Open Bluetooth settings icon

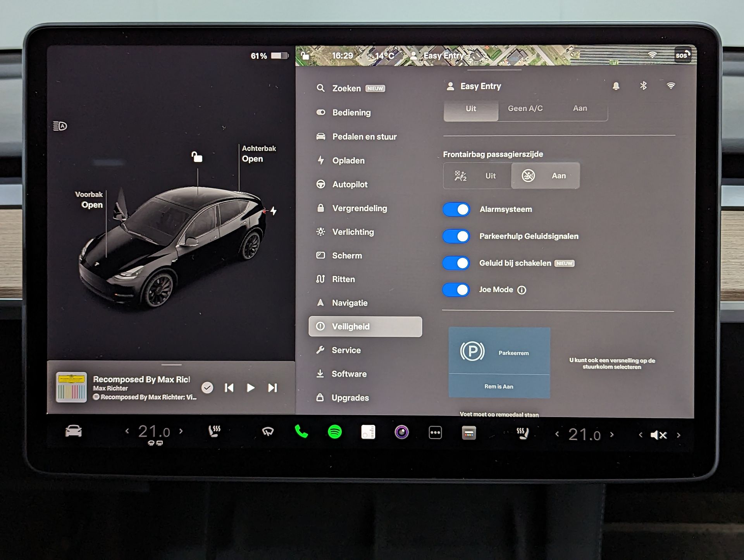click(x=643, y=86)
